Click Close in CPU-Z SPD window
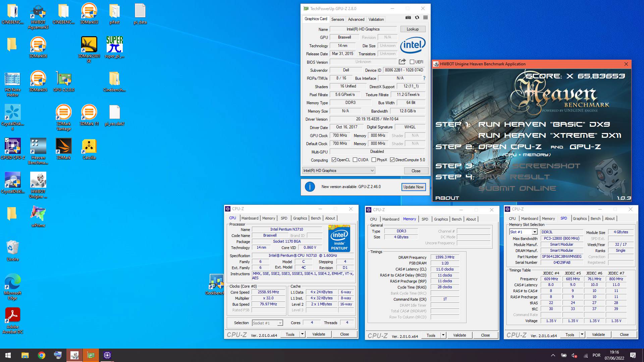Viewport: 644px width, 362px height. [624, 335]
